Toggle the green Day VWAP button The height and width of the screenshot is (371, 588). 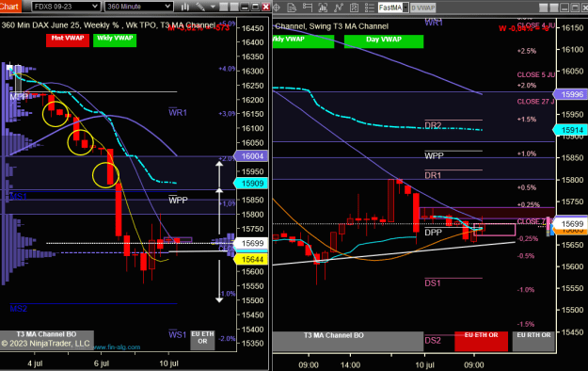pyautogui.click(x=384, y=41)
